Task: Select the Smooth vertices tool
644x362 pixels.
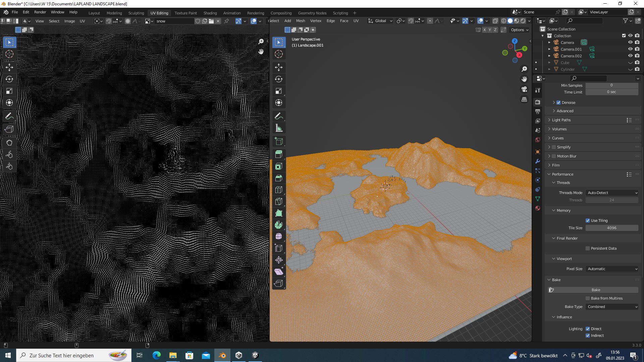Action: point(279,236)
